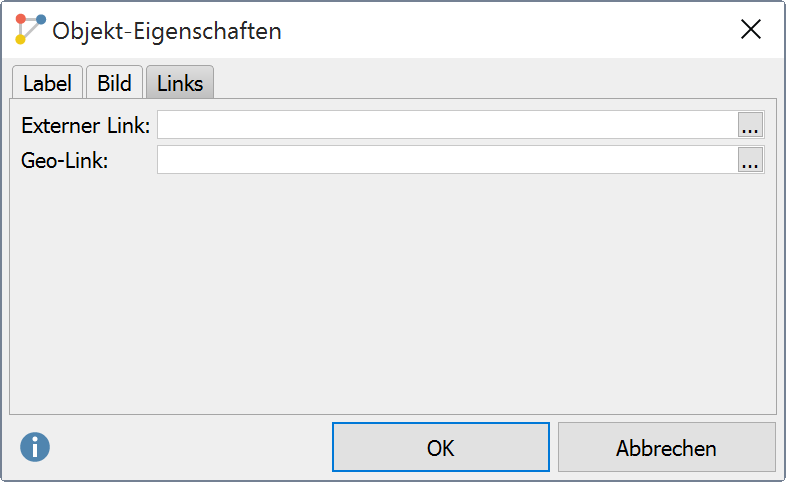Click the app icon in the title bar

(x=30, y=29)
